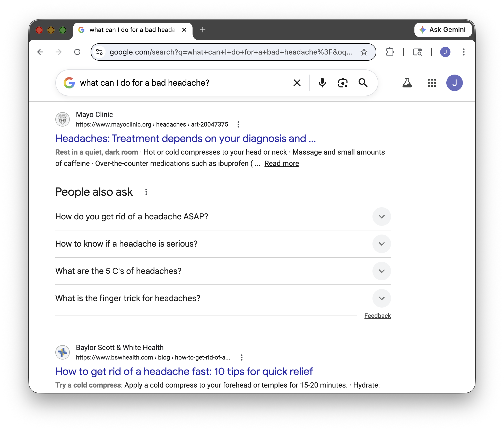Open the Google apps grid
504x431 pixels.
(x=431, y=83)
